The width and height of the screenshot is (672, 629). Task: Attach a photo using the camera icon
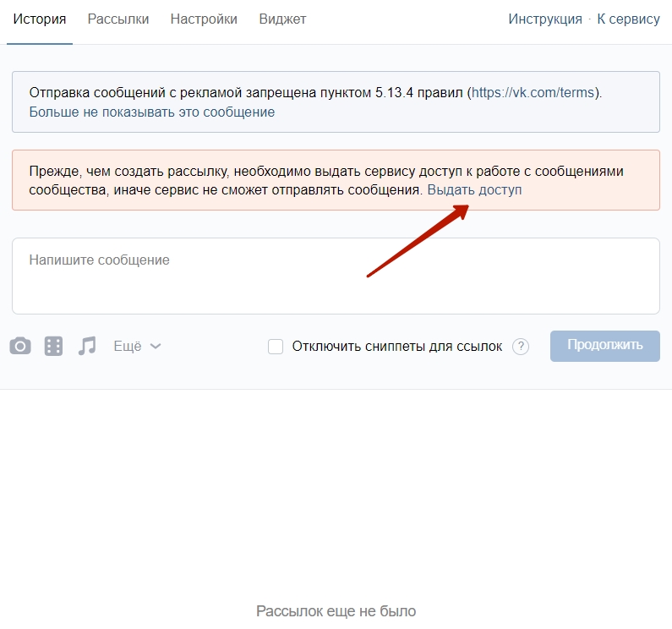click(20, 346)
